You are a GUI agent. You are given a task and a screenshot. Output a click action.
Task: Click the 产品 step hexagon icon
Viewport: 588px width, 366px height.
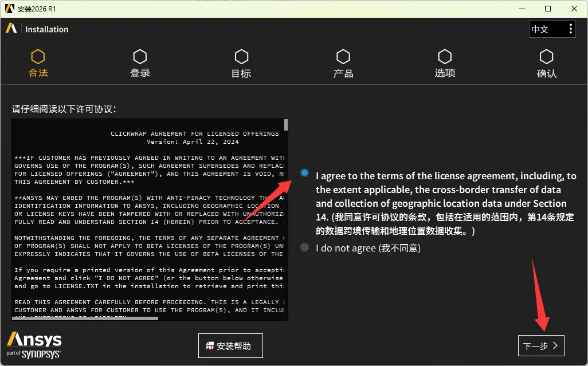[x=343, y=57]
